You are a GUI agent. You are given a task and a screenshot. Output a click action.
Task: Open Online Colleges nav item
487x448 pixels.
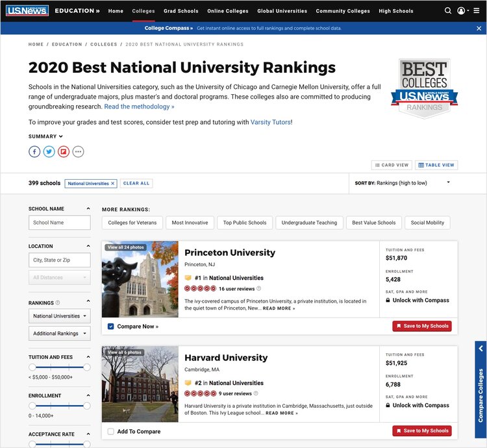point(228,11)
